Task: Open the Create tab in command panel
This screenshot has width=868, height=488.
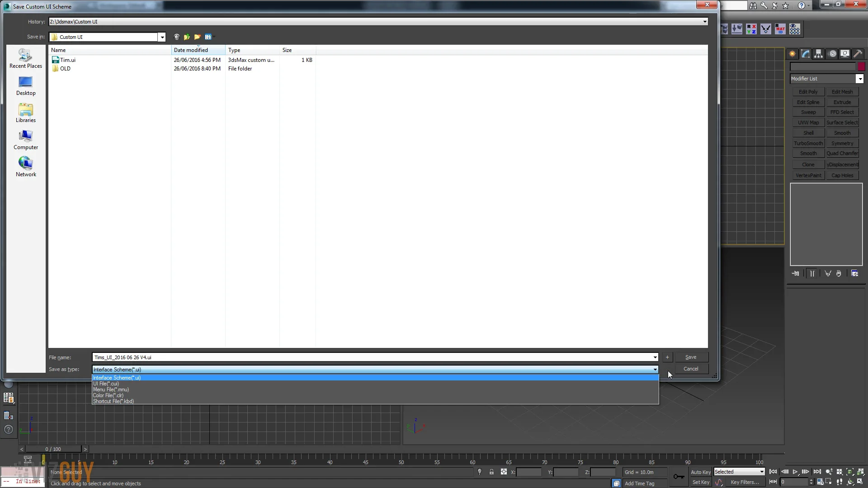Action: click(x=792, y=54)
